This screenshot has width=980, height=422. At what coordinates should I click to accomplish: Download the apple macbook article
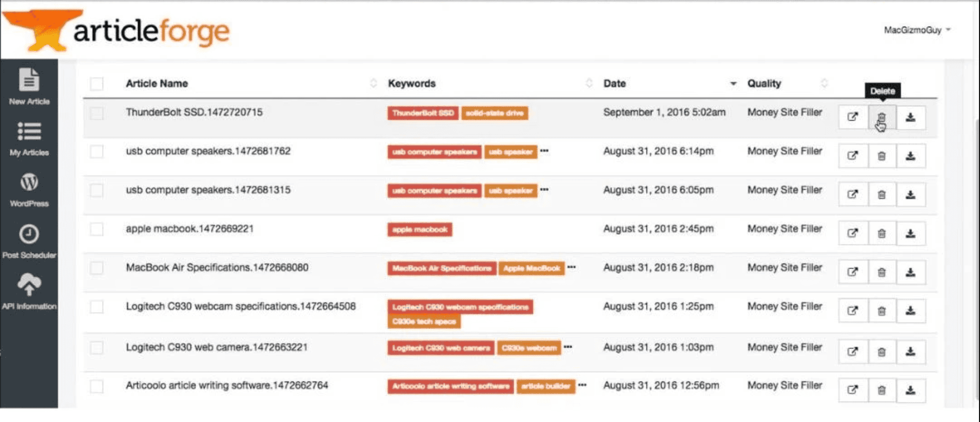pos(910,234)
